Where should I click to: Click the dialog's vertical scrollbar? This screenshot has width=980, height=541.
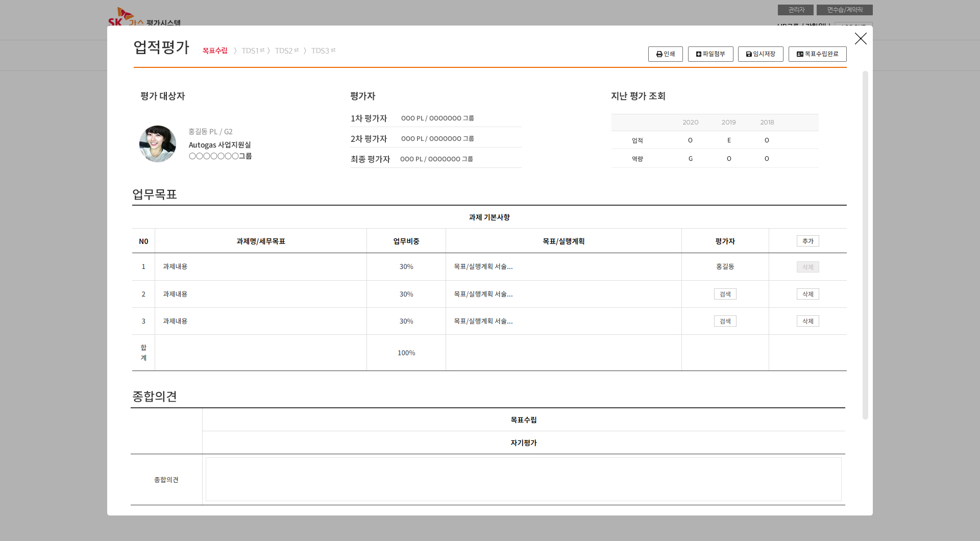(865, 245)
